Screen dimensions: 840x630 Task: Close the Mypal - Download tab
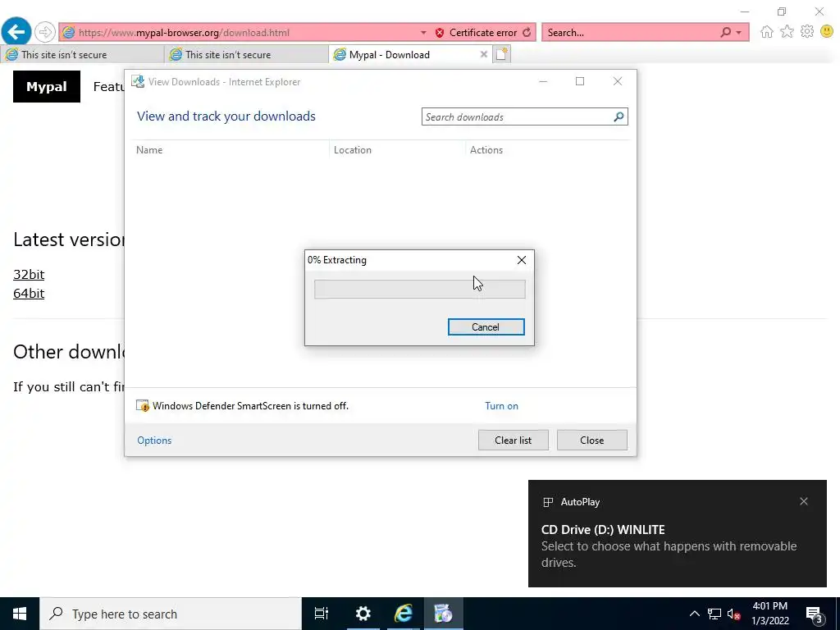[484, 55]
